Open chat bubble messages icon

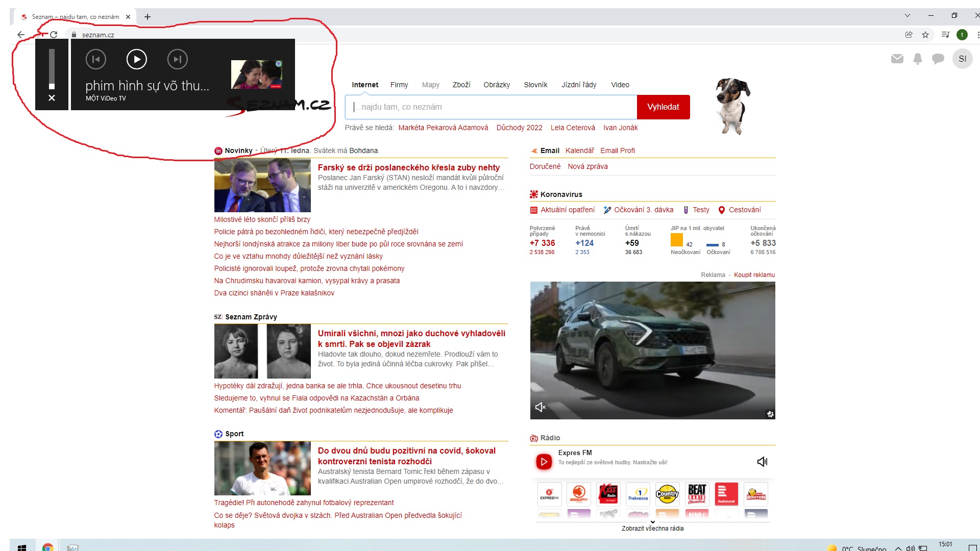pyautogui.click(x=938, y=59)
